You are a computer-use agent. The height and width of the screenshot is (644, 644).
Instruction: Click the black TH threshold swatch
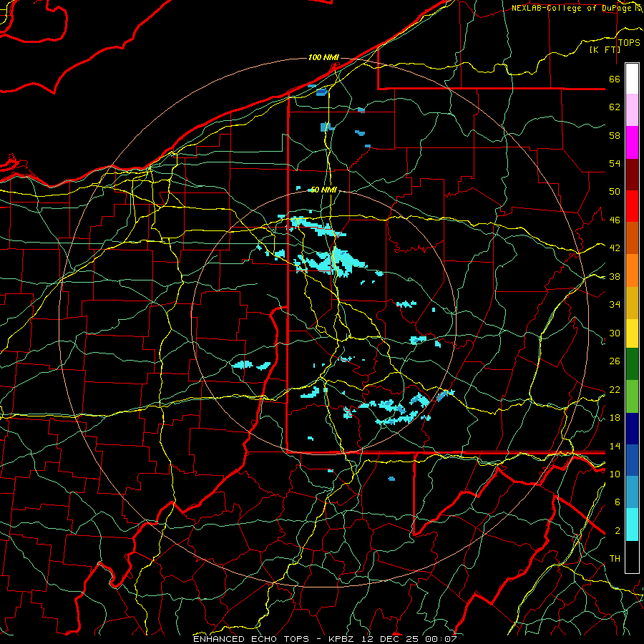(632, 557)
